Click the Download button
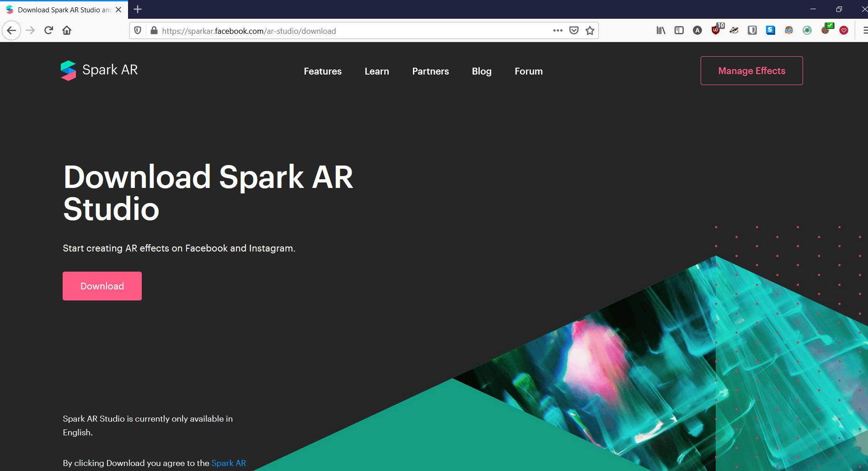Viewport: 868px width, 471px height. [102, 286]
